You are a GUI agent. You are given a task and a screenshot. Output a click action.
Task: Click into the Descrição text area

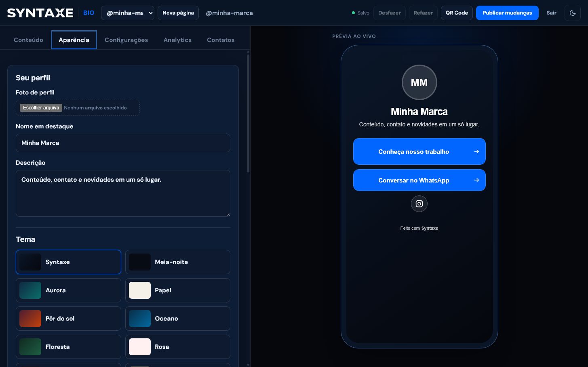(x=123, y=193)
